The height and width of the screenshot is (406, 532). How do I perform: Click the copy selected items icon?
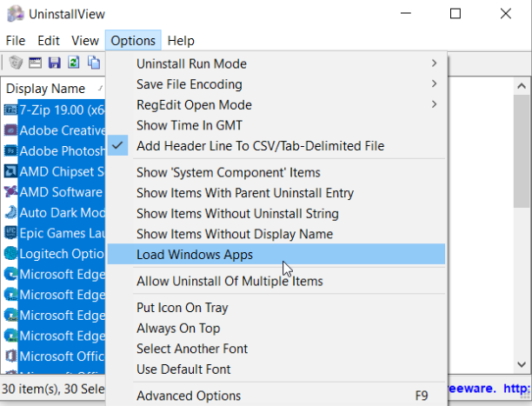94,63
